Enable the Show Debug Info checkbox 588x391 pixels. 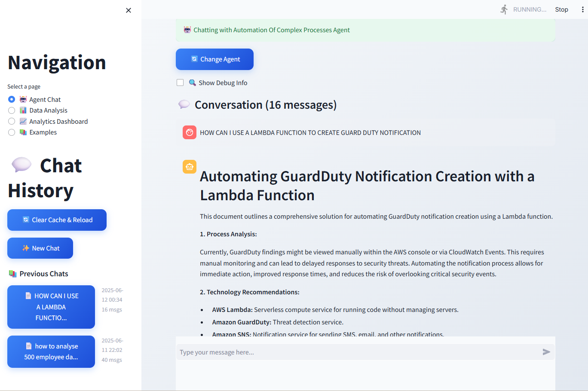[180, 82]
